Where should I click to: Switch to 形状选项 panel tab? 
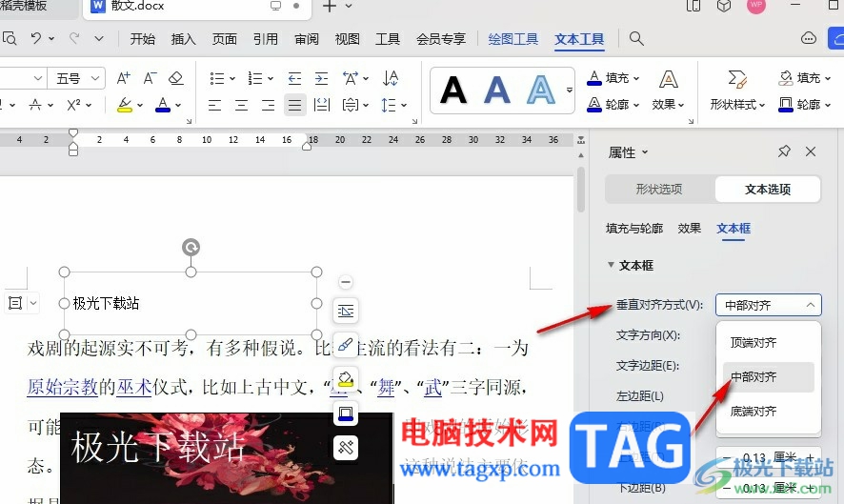[x=659, y=189]
